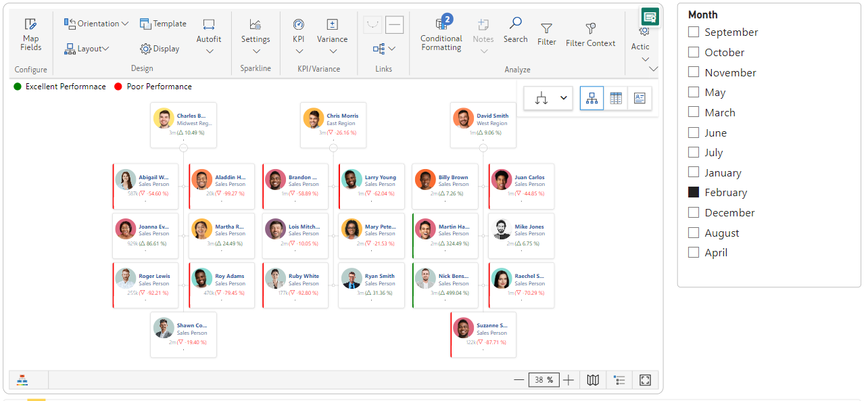Screen dimensions: 868x401
Task: Open the Layout dropdown menu
Action: [87, 49]
